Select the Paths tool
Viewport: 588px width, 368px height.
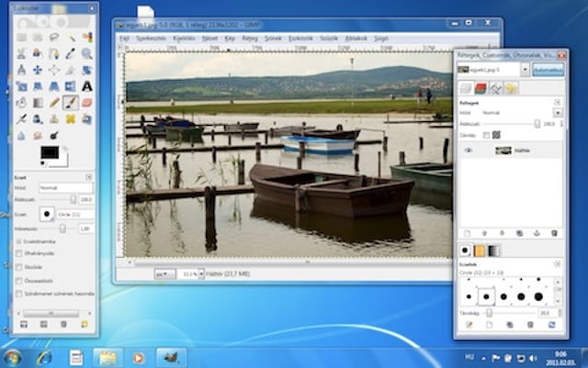54,53
